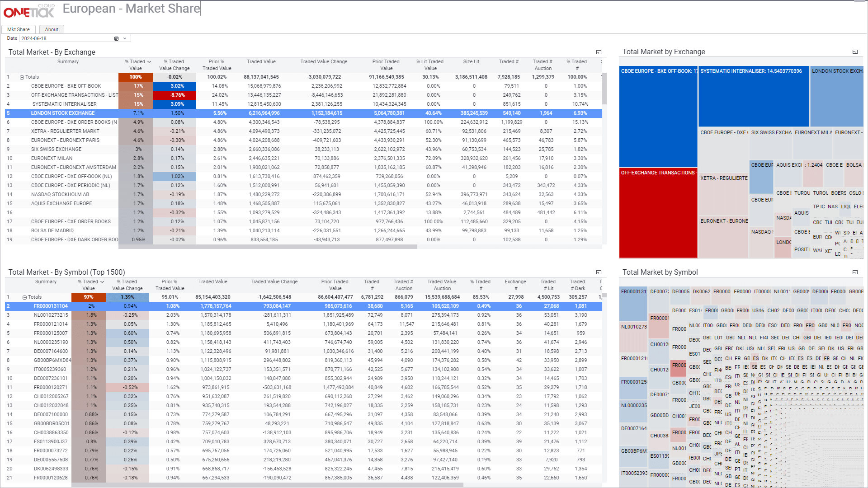Sort by Traded Value Change column in exchange table
Image resolution: width=868 pixels, height=488 pixels.
pyautogui.click(x=324, y=62)
